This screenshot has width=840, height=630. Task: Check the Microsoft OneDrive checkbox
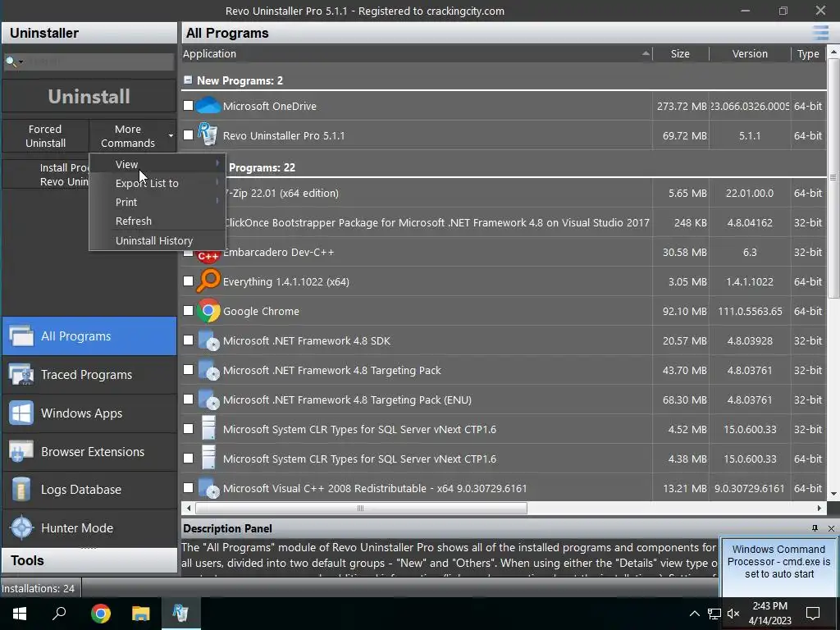tap(188, 106)
